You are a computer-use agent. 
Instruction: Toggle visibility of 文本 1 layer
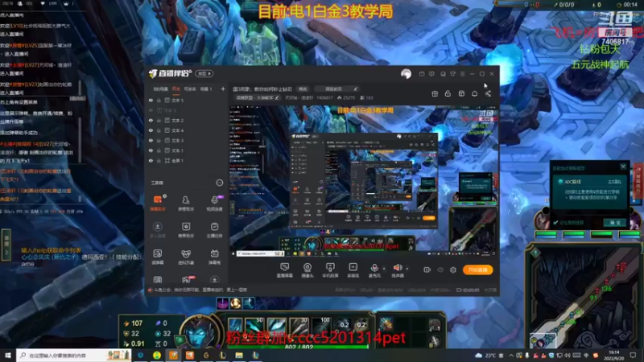(151, 150)
